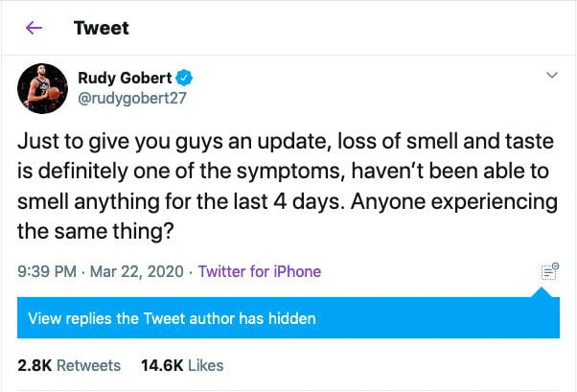The height and width of the screenshot is (392, 577).
Task: Click the pointer tip above blue banner
Action: click(x=542, y=291)
